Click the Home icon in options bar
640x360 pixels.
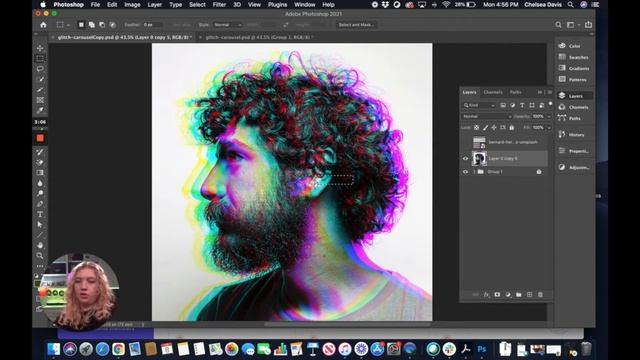tap(43, 25)
